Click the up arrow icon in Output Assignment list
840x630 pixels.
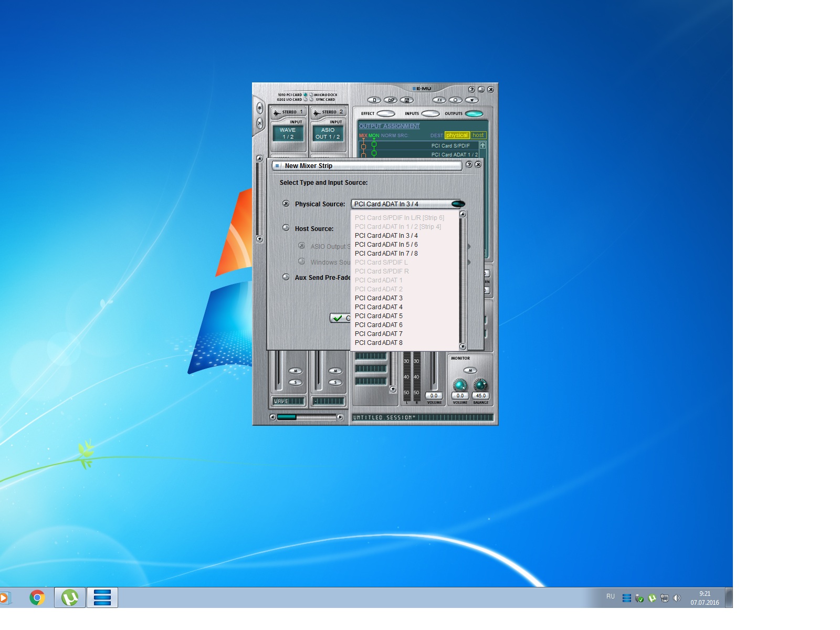(482, 145)
